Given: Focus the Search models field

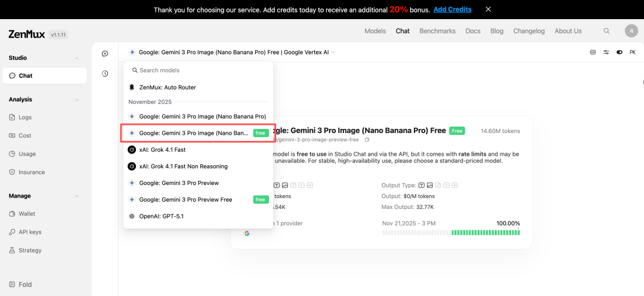Looking at the screenshot, I should click(x=199, y=70).
